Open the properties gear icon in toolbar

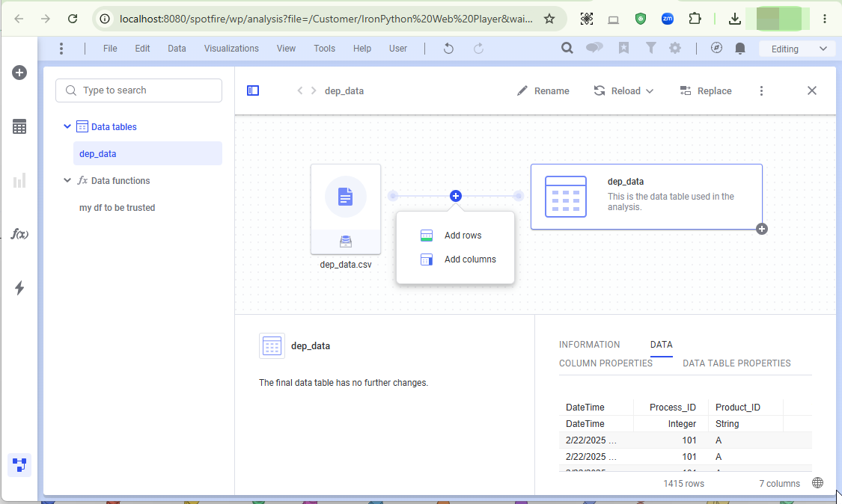point(675,49)
